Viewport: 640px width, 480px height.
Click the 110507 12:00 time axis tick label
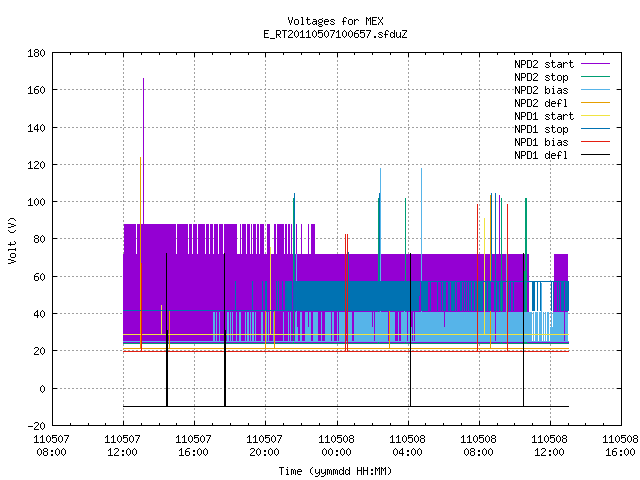[122, 446]
